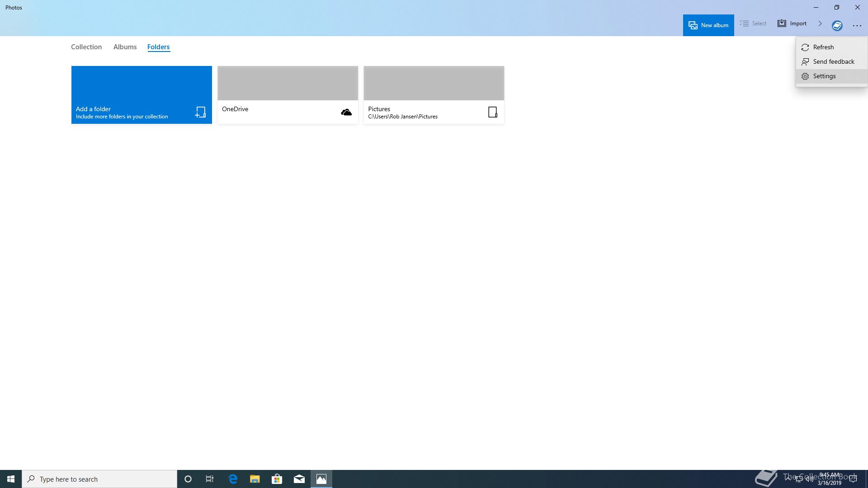Viewport: 868px width, 488px height.
Task: Click the OneDrive cloud icon
Action: click(x=346, y=112)
